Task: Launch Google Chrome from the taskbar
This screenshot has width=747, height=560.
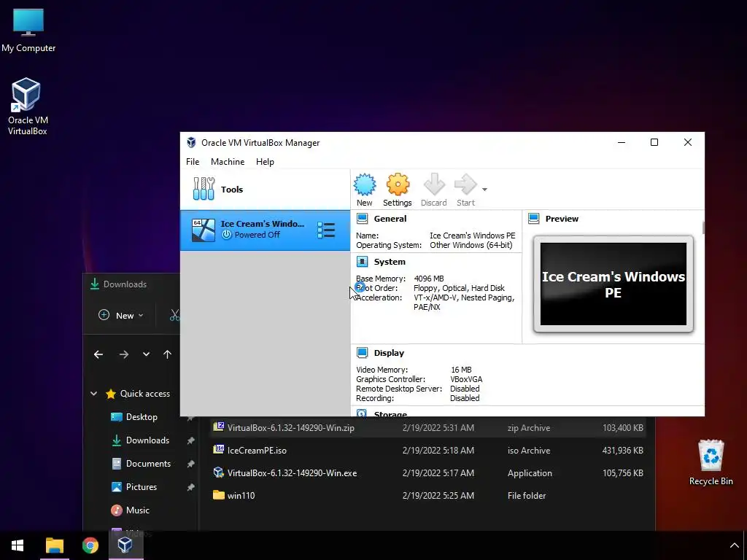Action: [90, 545]
